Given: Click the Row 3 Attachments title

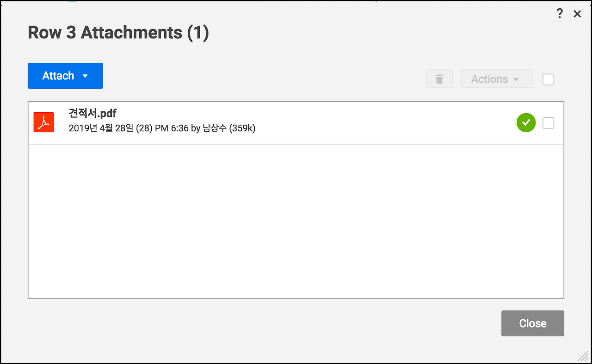Looking at the screenshot, I should point(105,32).
